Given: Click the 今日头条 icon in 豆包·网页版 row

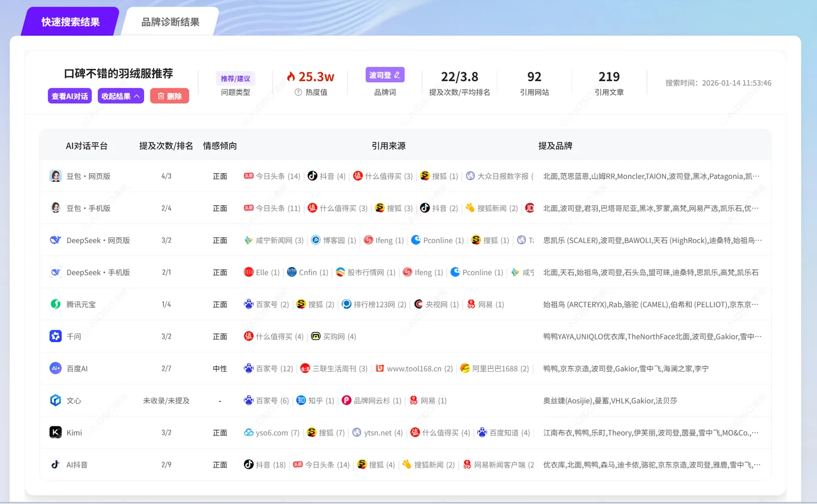Looking at the screenshot, I should pyautogui.click(x=249, y=176).
